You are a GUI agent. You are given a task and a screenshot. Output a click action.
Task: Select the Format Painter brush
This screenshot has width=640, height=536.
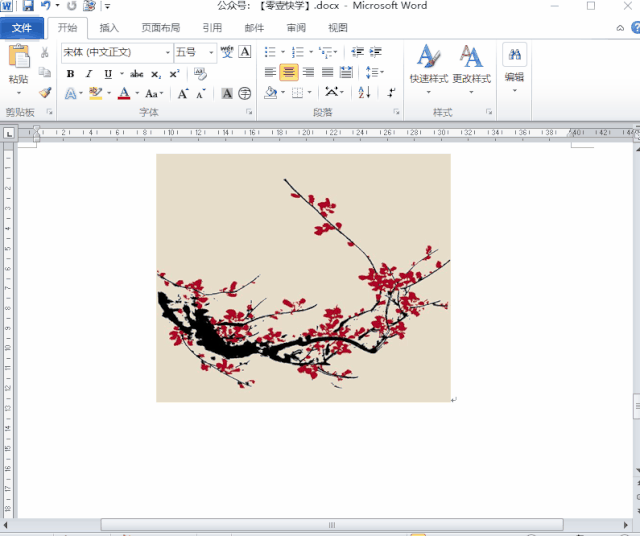(45, 93)
